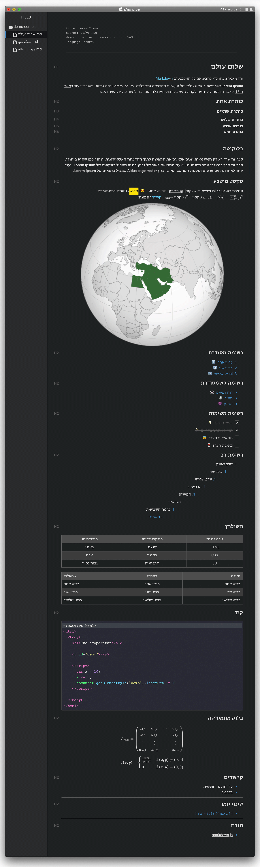Click the ghost emoji by רוח רפאים
This screenshot has height=868, width=260.
(x=212, y=392)
